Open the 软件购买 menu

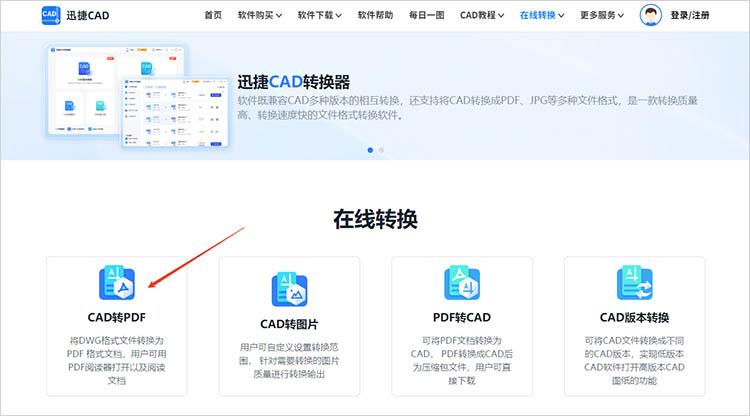coord(260,15)
